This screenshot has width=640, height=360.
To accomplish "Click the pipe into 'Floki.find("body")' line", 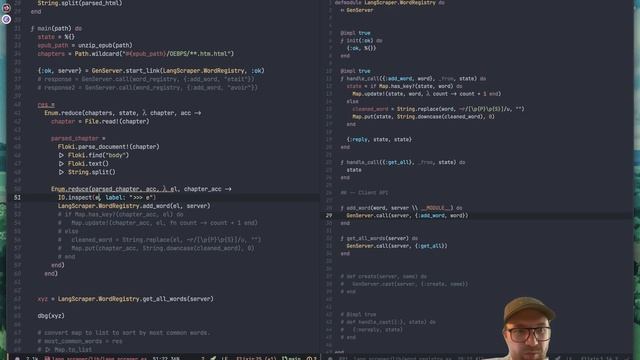I will pyautogui.click(x=93, y=156).
